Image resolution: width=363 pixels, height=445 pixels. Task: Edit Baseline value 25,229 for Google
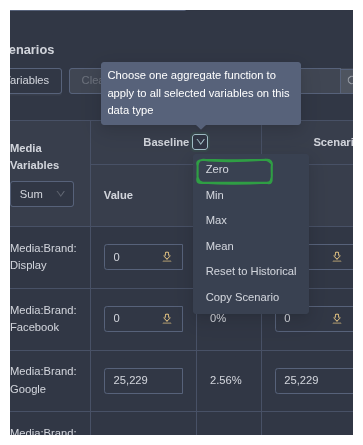143,381
